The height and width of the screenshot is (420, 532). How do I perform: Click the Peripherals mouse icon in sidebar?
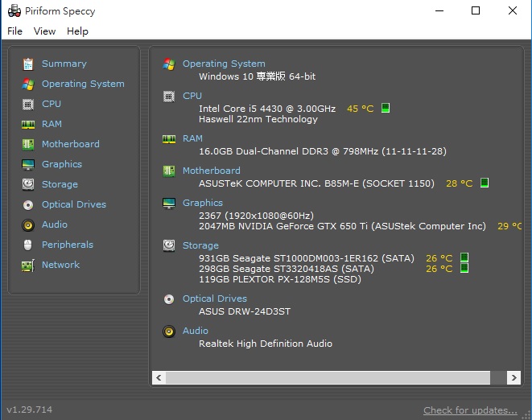tap(28, 245)
